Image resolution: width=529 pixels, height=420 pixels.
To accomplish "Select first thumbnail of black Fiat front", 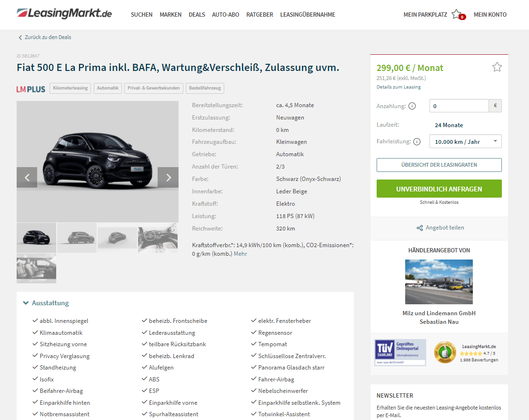I will click(37, 238).
